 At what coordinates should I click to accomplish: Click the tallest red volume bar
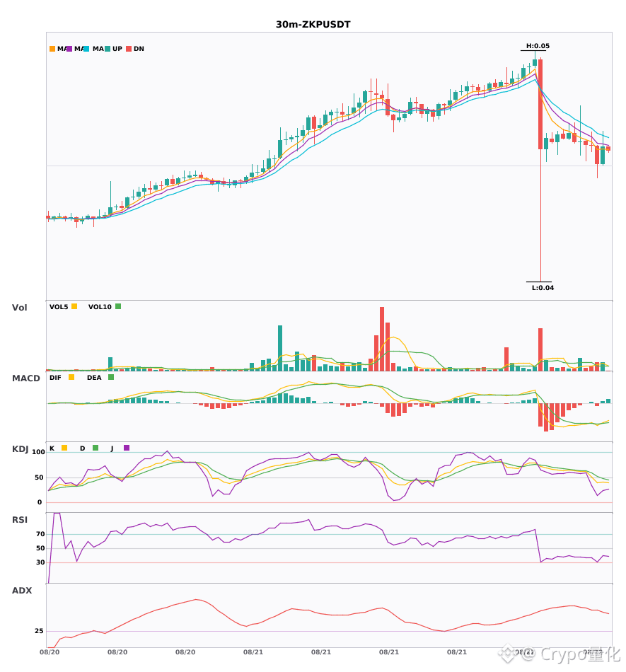(382, 339)
